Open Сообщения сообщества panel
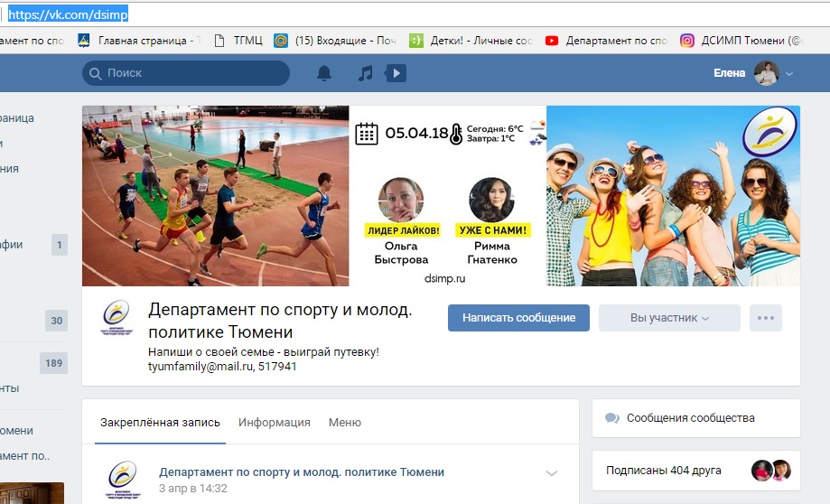Image resolution: width=830 pixels, height=504 pixels. point(696,417)
